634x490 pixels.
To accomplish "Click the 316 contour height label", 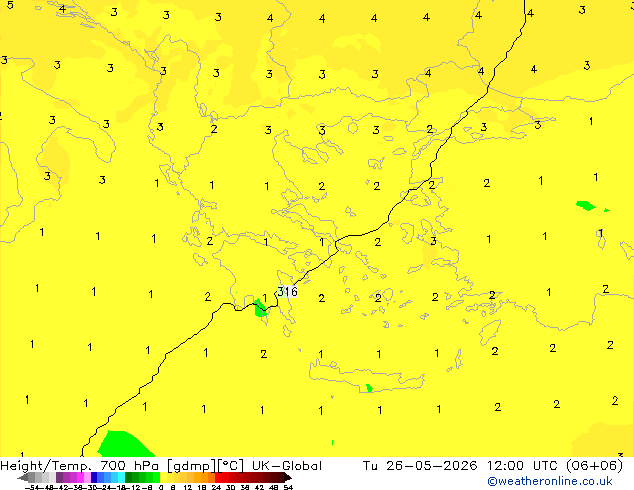I will point(287,291).
